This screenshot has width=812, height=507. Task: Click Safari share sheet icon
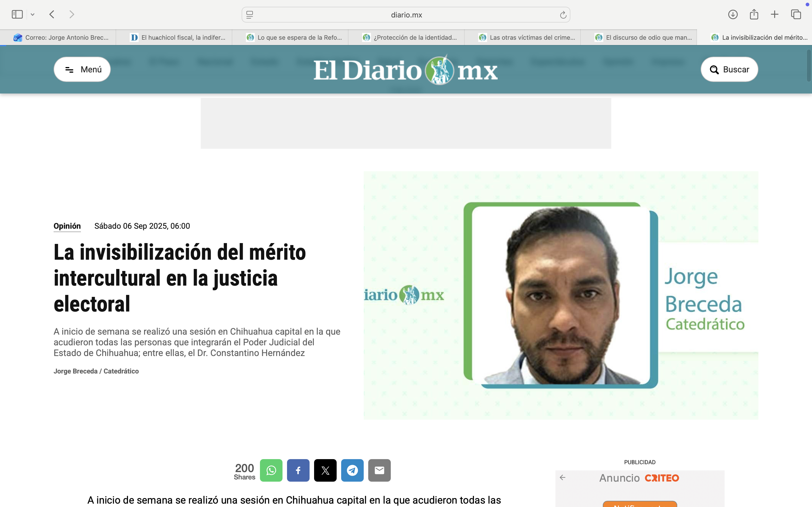[754, 14]
